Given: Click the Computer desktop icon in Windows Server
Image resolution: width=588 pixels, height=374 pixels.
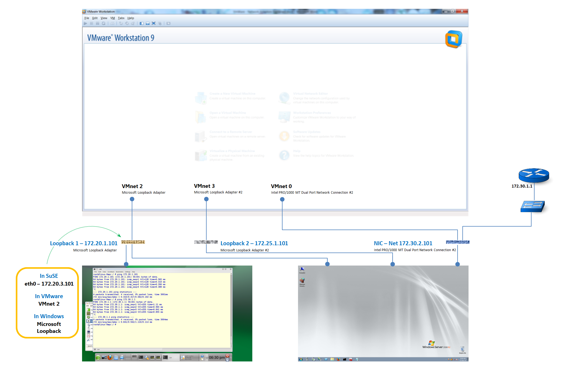Looking at the screenshot, I should (x=302, y=270).
